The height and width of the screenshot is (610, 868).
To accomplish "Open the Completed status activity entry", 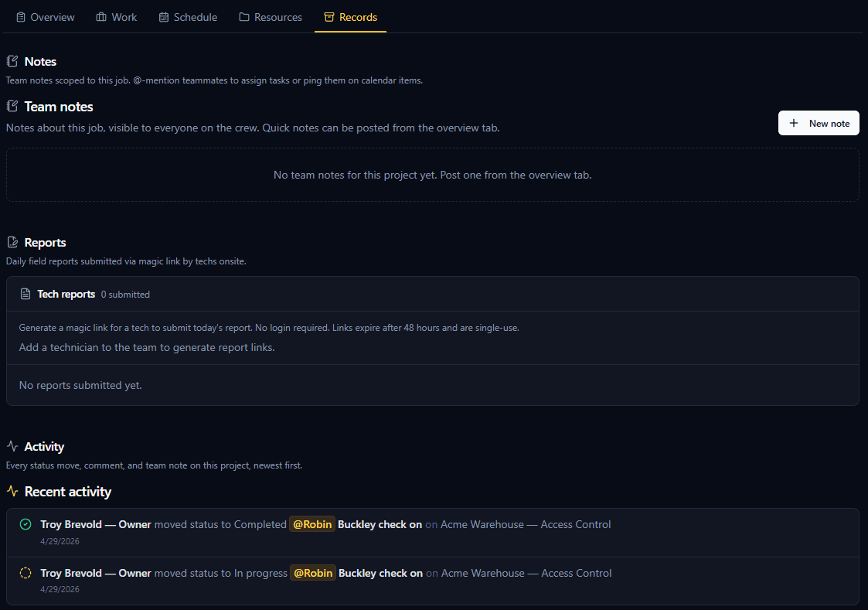I will coord(432,533).
